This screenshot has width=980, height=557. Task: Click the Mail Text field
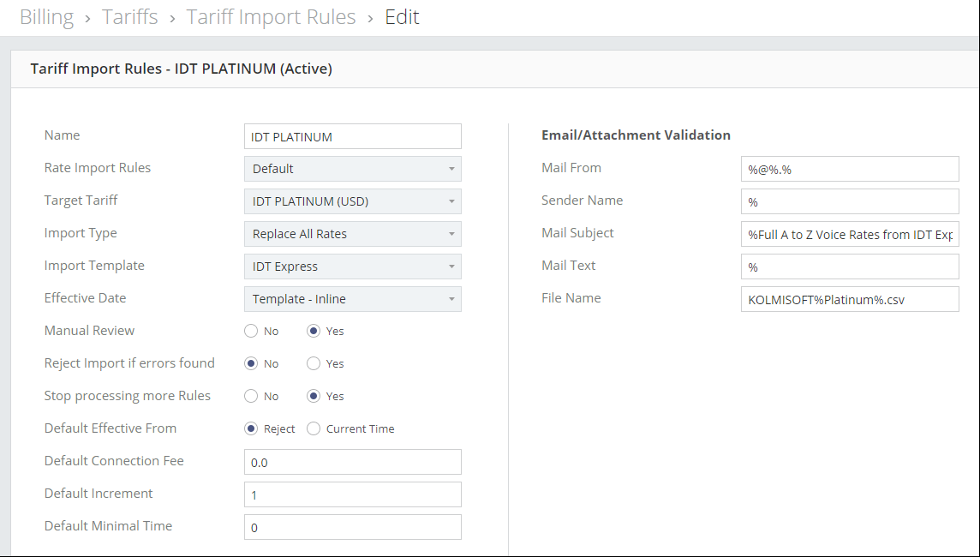850,267
